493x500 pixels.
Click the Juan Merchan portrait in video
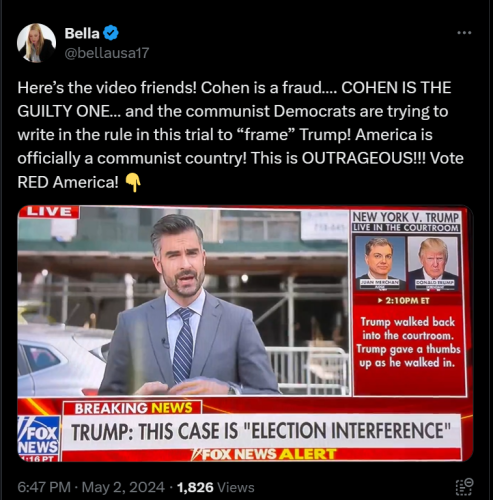pos(380,263)
